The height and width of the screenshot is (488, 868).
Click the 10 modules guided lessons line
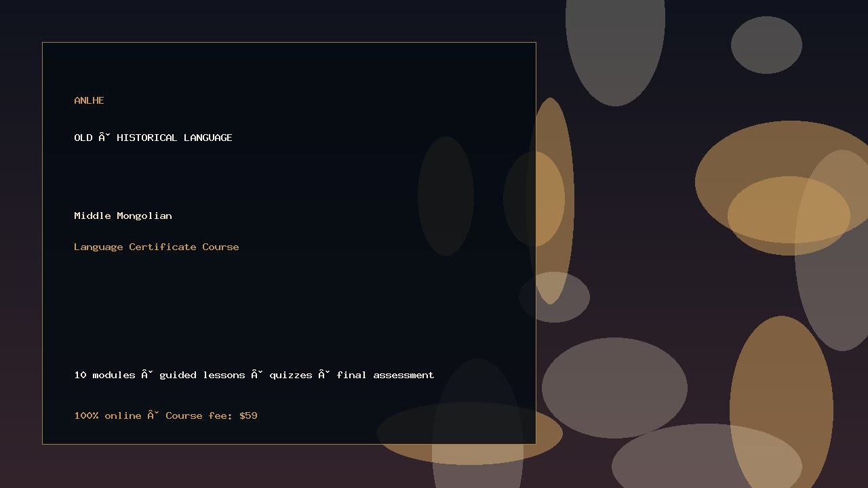pyautogui.click(x=254, y=375)
